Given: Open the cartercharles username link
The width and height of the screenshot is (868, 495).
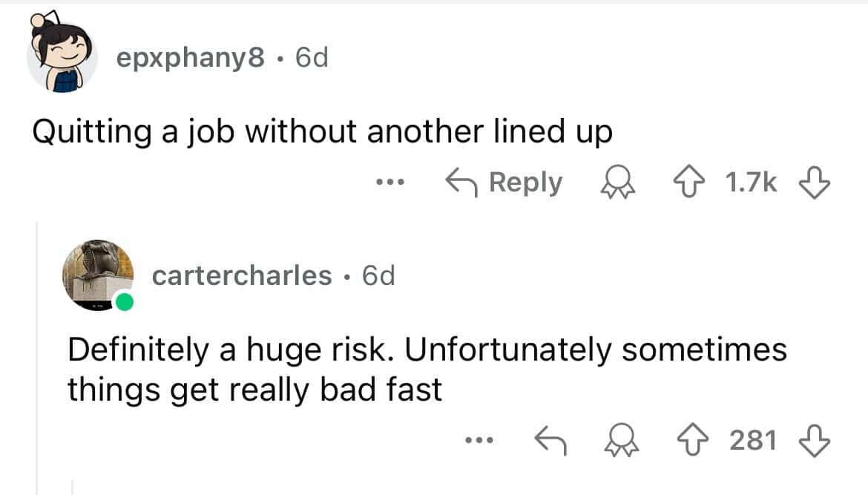Looking at the screenshot, I should click(242, 275).
